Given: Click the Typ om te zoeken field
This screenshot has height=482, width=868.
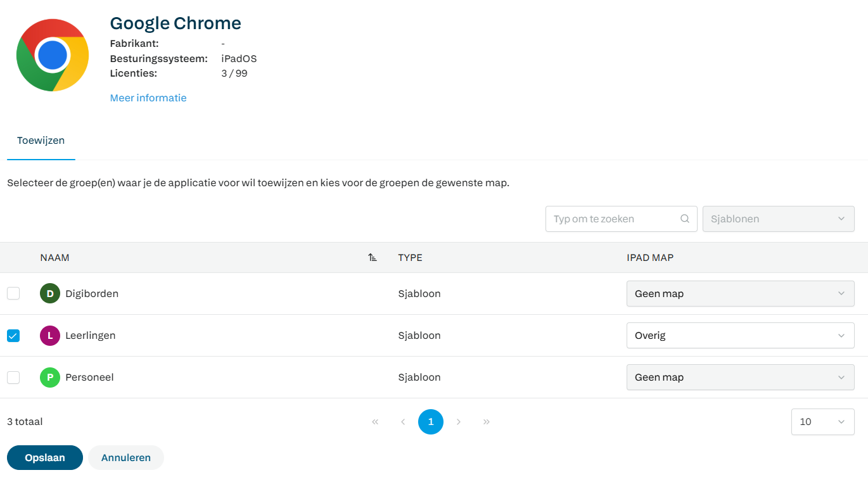Looking at the screenshot, I should (611, 219).
